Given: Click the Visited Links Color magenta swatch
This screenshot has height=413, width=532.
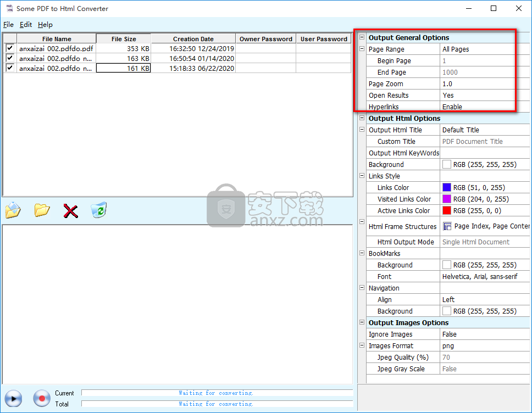Looking at the screenshot, I should point(447,199).
